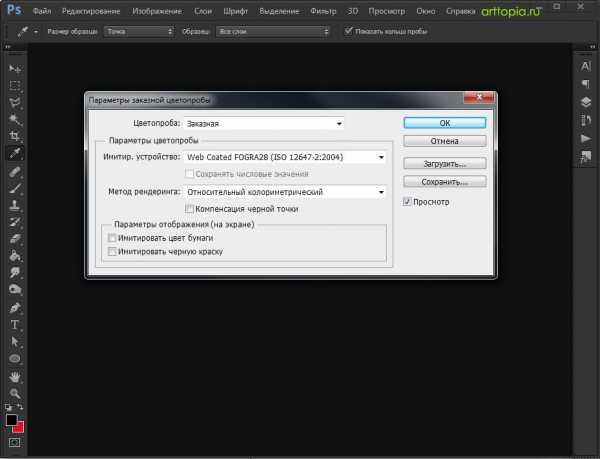The height and width of the screenshot is (459, 600).
Task: Toggle Компенсация черной точки checkbox
Action: pyautogui.click(x=189, y=209)
